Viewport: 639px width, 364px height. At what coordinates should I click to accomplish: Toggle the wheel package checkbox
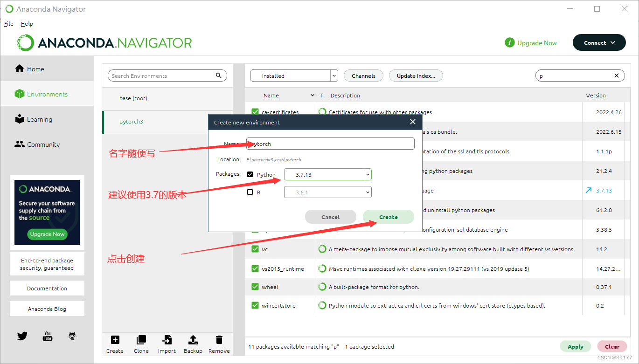255,287
